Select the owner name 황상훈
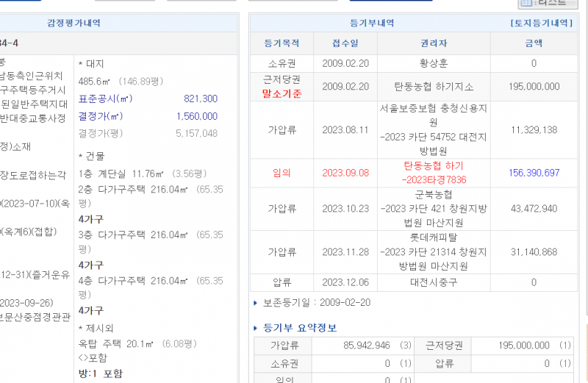Screen dimensions: 588x383 pos(433,63)
